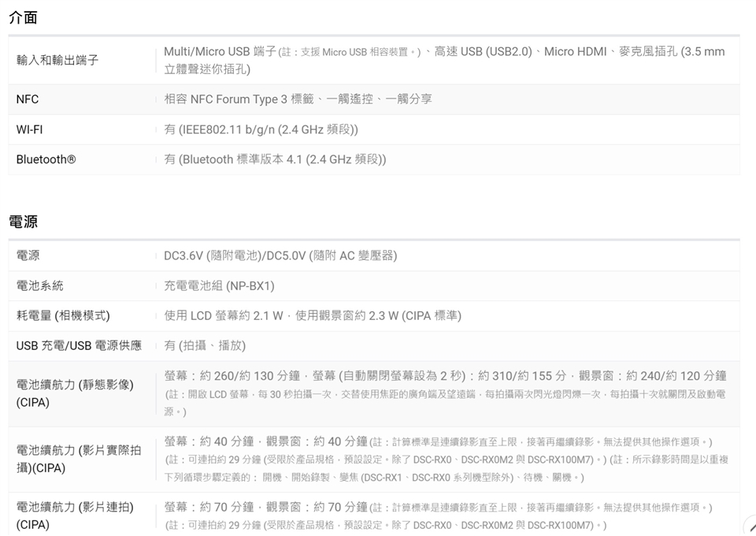Click the NFC row label
Viewport: 756px width, 536px height.
(28, 99)
